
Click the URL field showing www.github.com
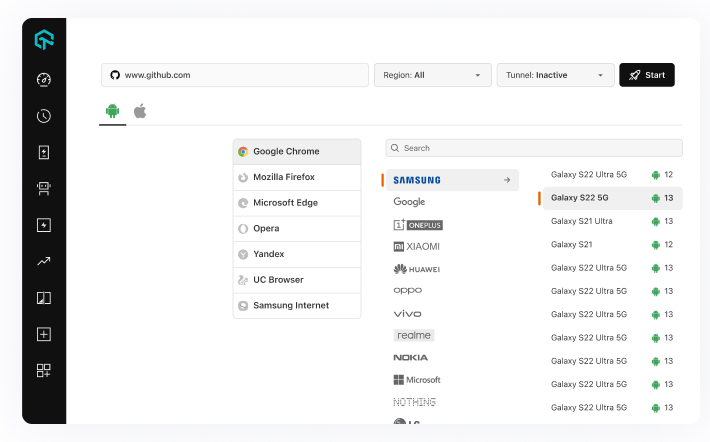tap(235, 75)
